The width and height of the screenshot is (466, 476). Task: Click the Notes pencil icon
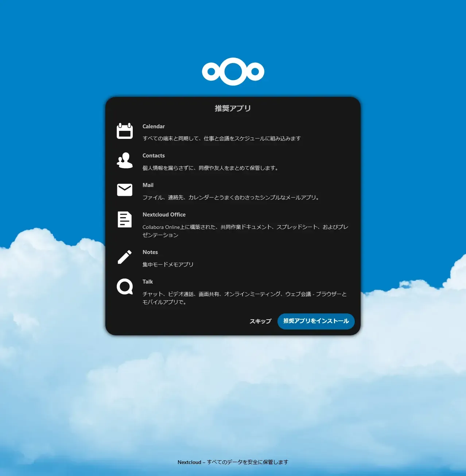coord(125,257)
